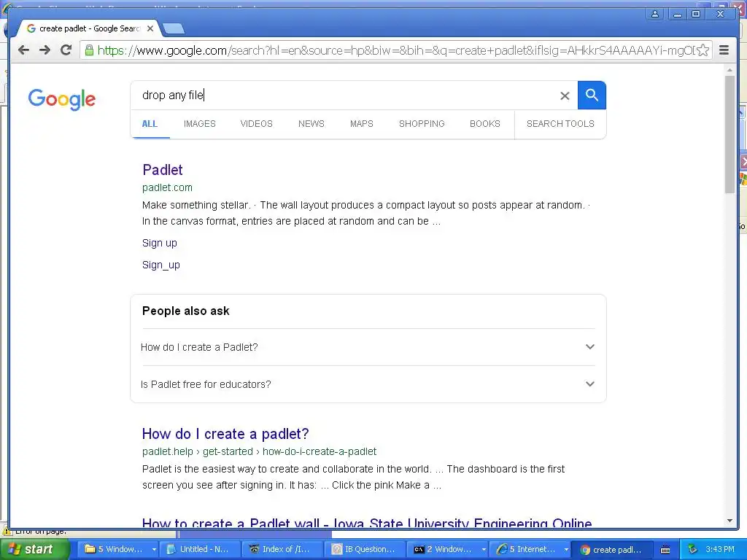Open How do I create a padlet? result
Viewport: 747px width, 560px height.
(225, 434)
